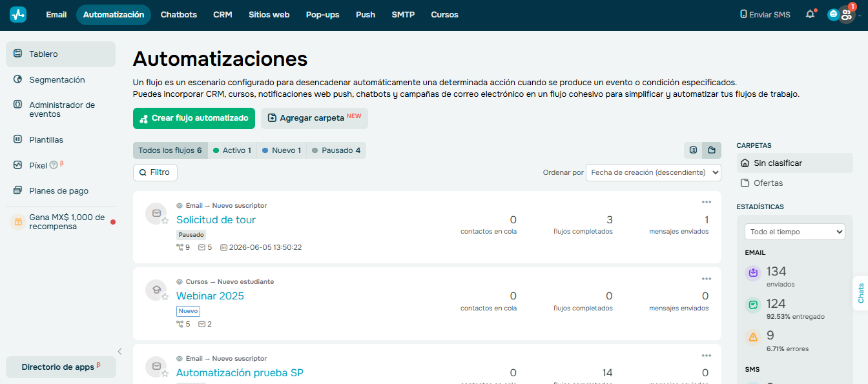Open the Ordenar por dropdown

tap(654, 172)
